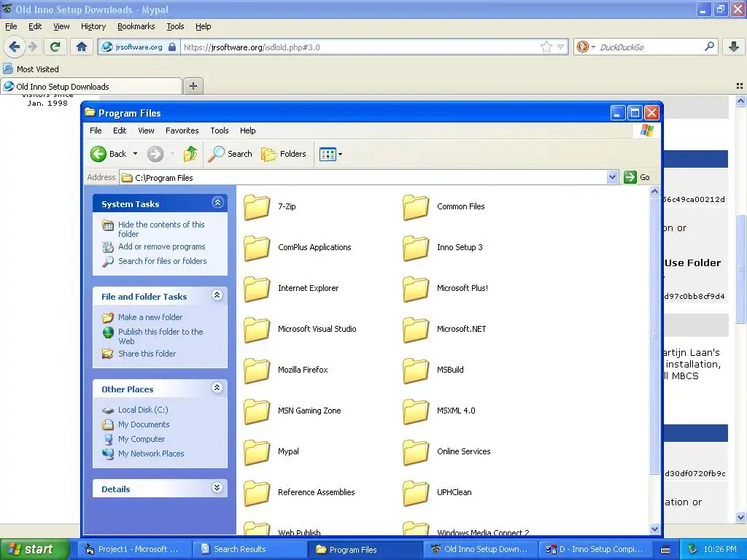This screenshot has height=560, width=747.
Task: Open Local Disk (C:) from Other Places
Action: tap(143, 410)
